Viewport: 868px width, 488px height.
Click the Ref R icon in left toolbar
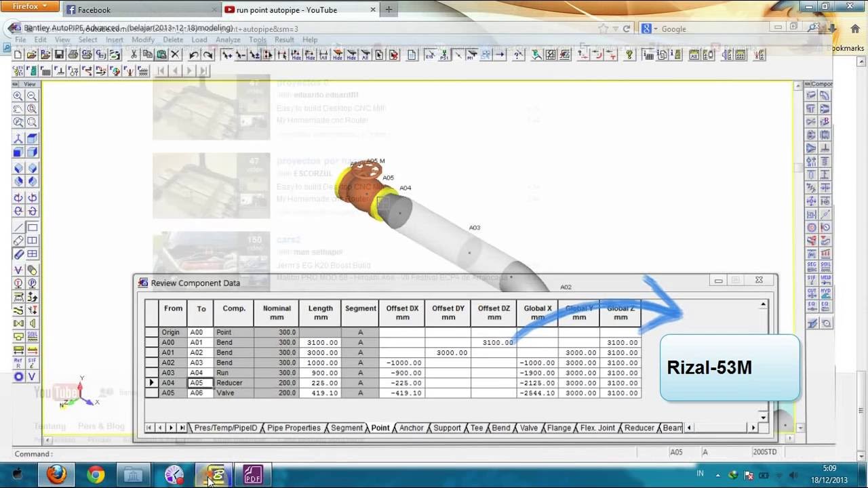pyautogui.click(x=18, y=363)
